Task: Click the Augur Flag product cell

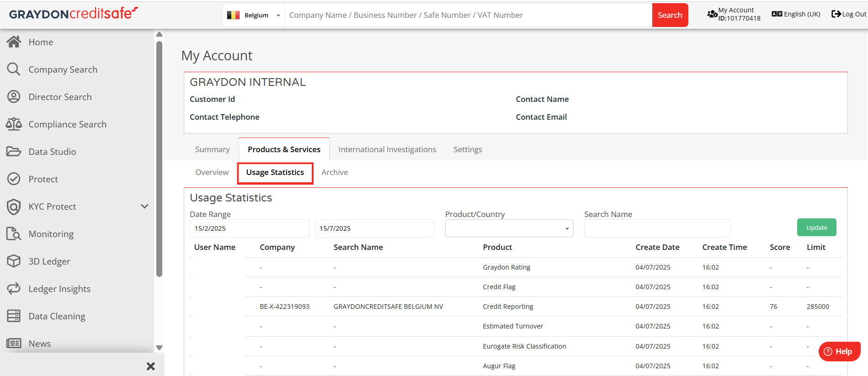Action: pyautogui.click(x=499, y=366)
